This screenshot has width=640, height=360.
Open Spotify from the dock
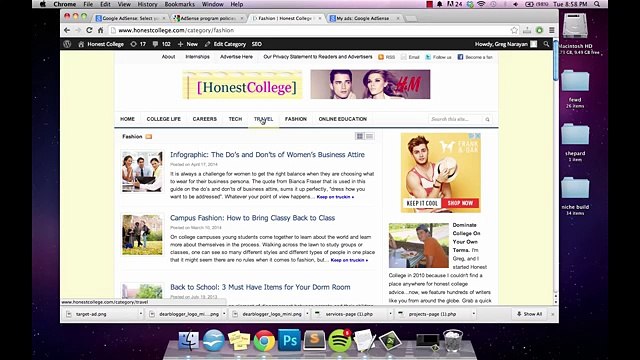(340, 340)
